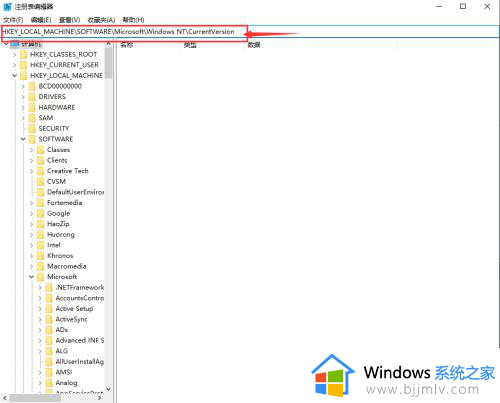The height and width of the screenshot is (403, 500).
Task: Click the HKEY_CLASSES_ROOT folder icon
Action: point(23,55)
